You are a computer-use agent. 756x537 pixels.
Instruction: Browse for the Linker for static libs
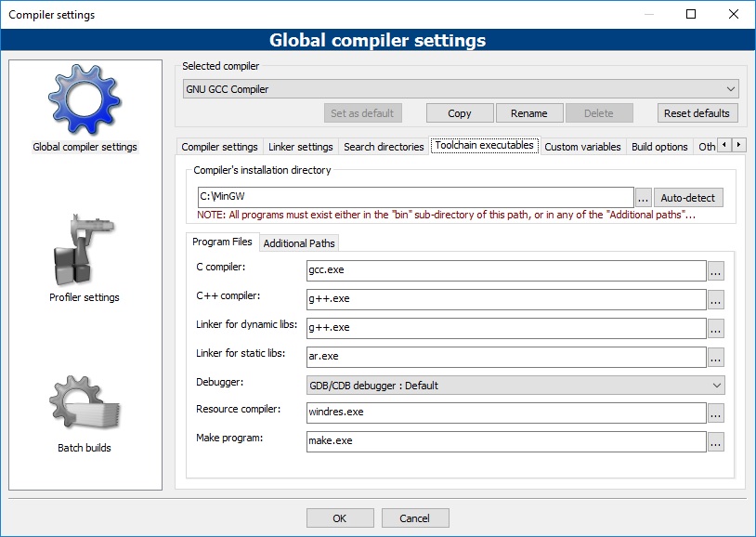715,356
